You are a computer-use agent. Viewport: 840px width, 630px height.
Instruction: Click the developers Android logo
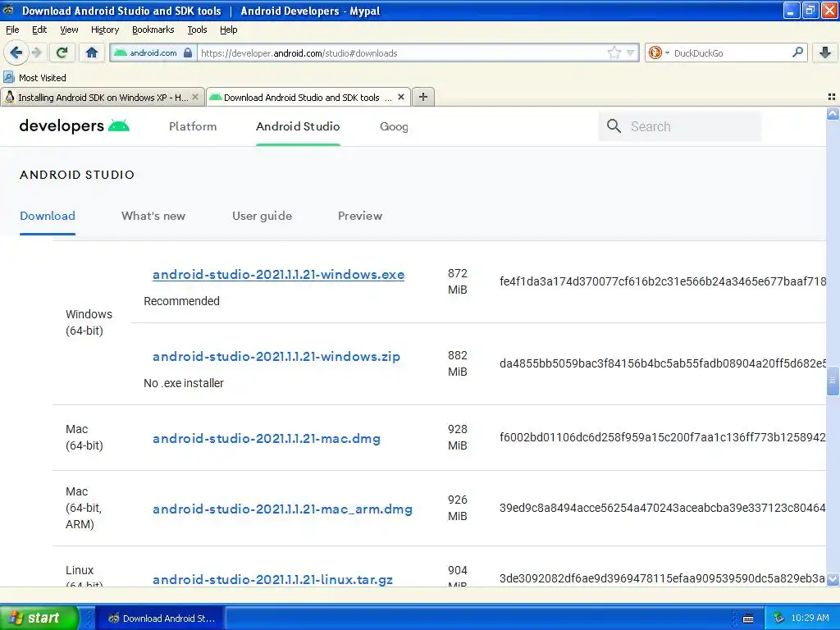point(75,126)
